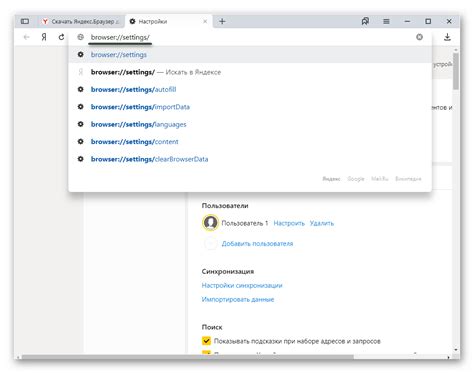This screenshot has width=474, height=373.
Task: Click the gear icon beside settings/content
Action: tap(80, 141)
